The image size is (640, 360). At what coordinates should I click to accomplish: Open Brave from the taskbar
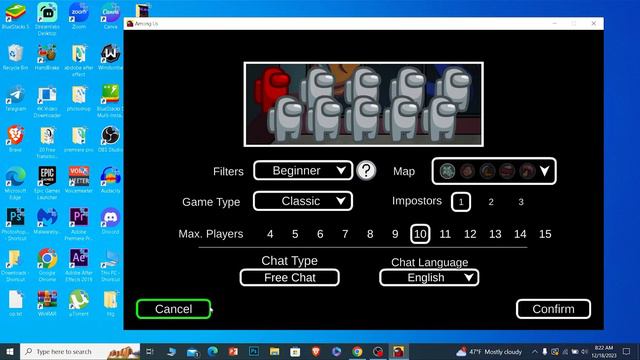(x=316, y=351)
